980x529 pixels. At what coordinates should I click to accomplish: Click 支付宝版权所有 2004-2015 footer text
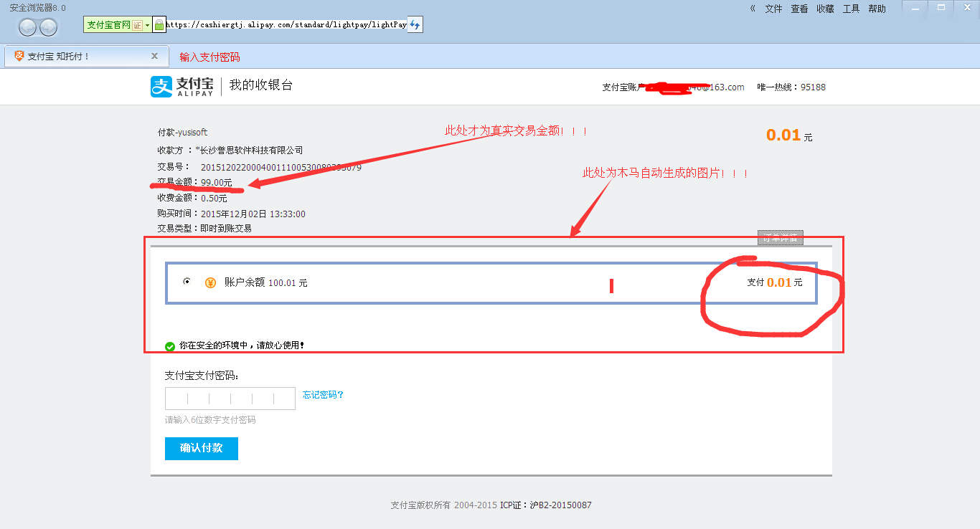point(444,505)
